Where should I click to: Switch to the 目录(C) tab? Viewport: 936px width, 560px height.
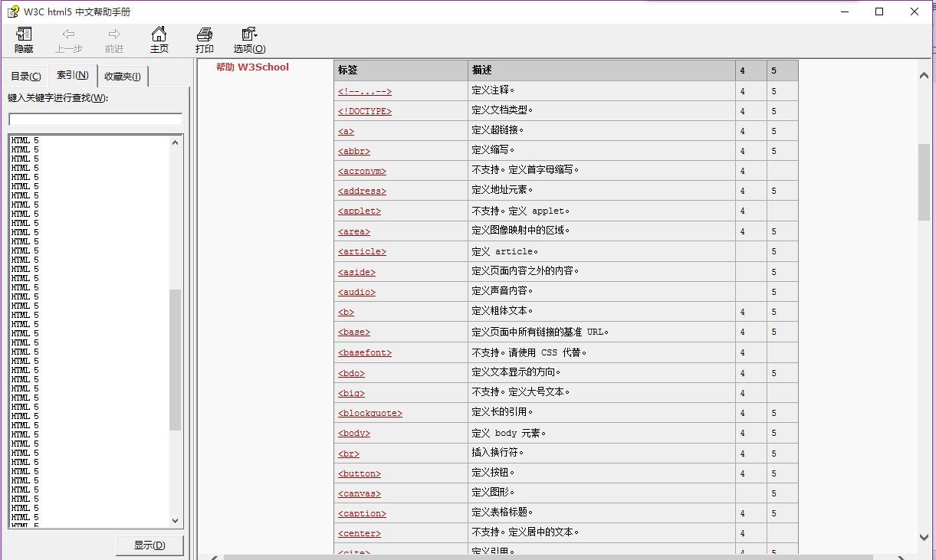(x=25, y=75)
